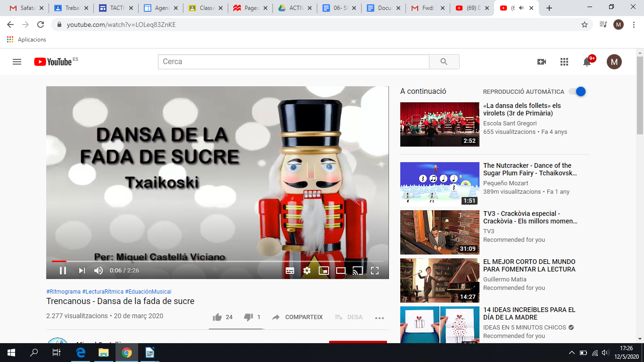Enable the miniplayer mode
The width and height of the screenshot is (644, 362).
(324, 271)
